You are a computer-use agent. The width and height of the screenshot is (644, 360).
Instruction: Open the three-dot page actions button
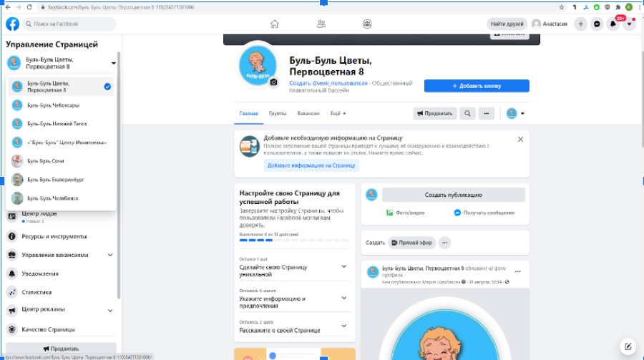point(487,113)
